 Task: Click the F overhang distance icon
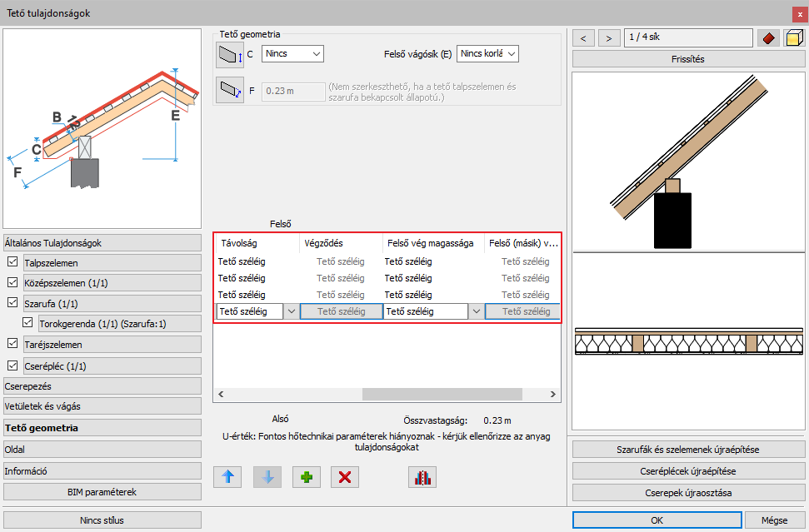(x=230, y=90)
